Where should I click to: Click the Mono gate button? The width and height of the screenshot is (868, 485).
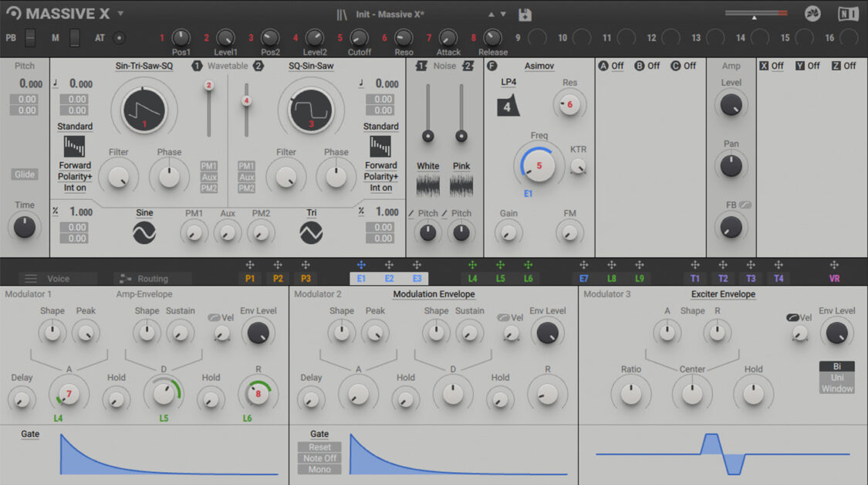(319, 469)
